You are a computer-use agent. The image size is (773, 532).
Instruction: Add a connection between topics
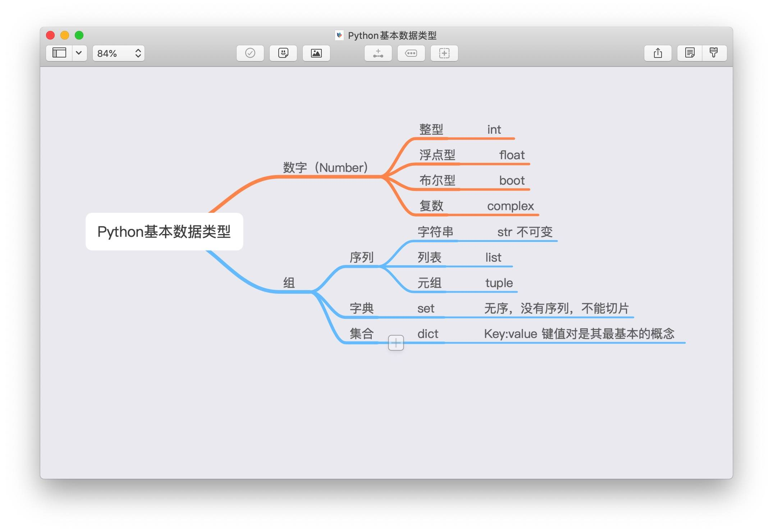pyautogui.click(x=378, y=53)
